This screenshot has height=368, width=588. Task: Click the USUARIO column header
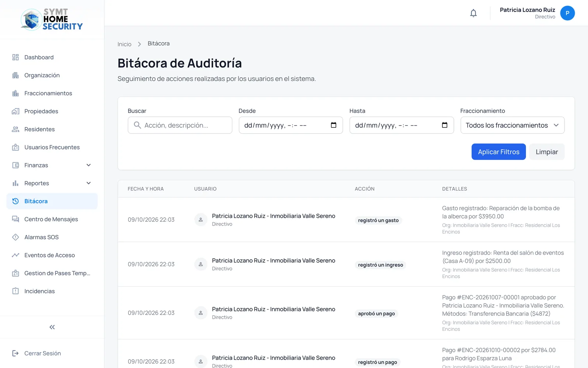coord(205,189)
